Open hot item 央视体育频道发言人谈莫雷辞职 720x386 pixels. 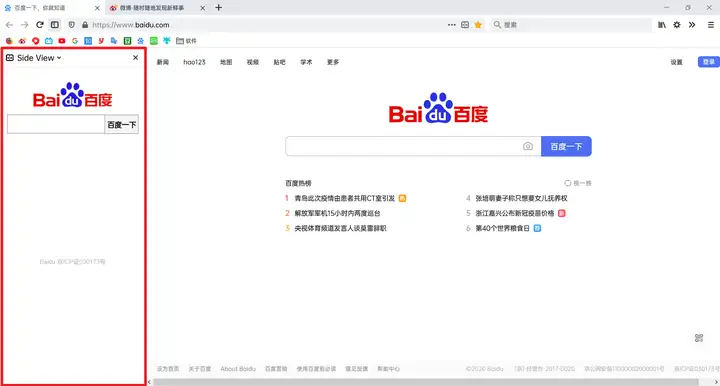340,228
